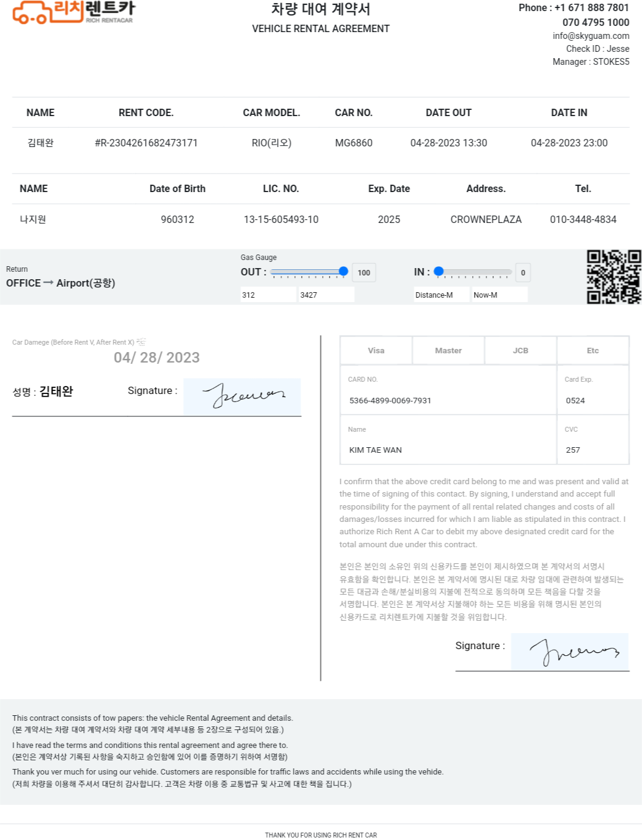Click the Now-M input field
This screenshot has width=642, height=840.
(x=500, y=295)
